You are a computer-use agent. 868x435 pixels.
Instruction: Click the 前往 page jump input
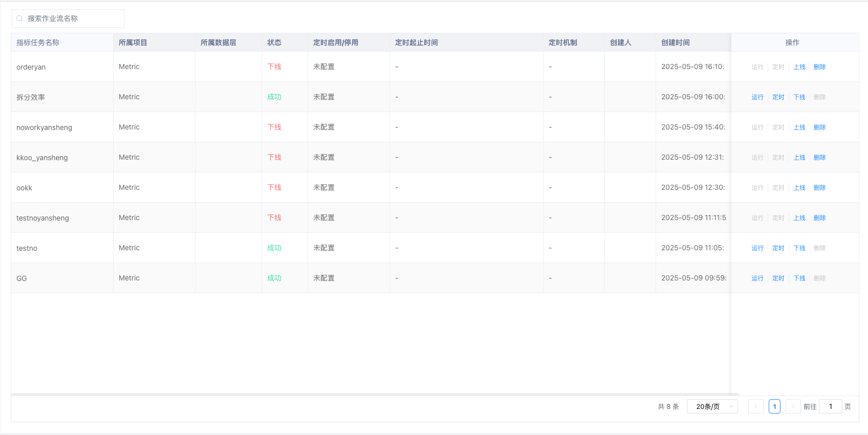(831, 406)
